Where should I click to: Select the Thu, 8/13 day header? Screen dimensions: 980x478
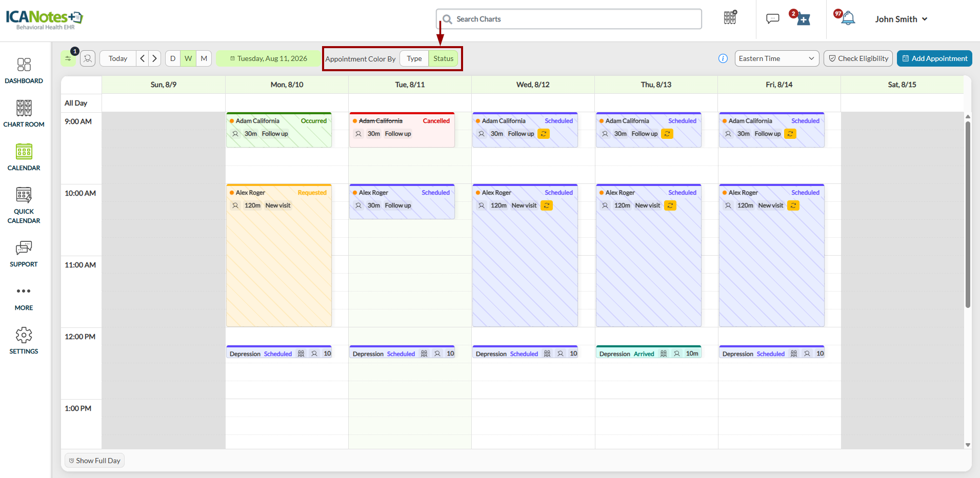656,85
